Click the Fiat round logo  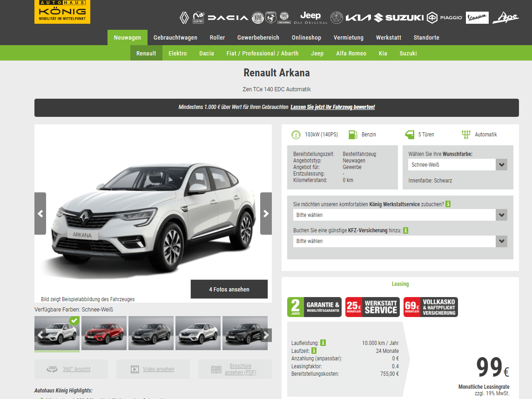tap(258, 18)
